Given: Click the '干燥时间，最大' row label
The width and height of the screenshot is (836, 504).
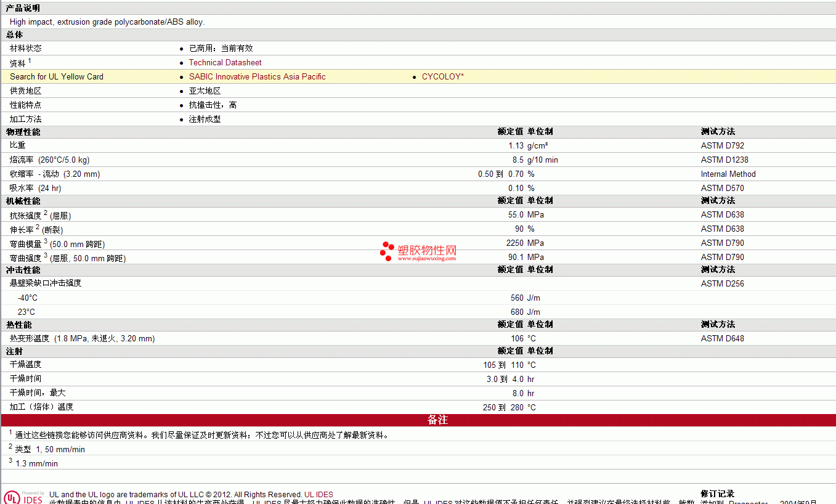Looking at the screenshot, I should tap(38, 393).
